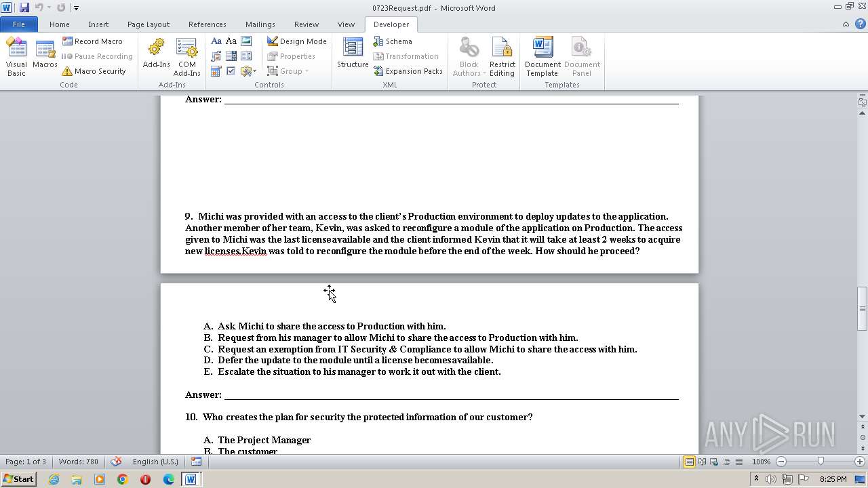Go to previous page browse button
Viewport: 868px width, 488px height.
[862, 427]
